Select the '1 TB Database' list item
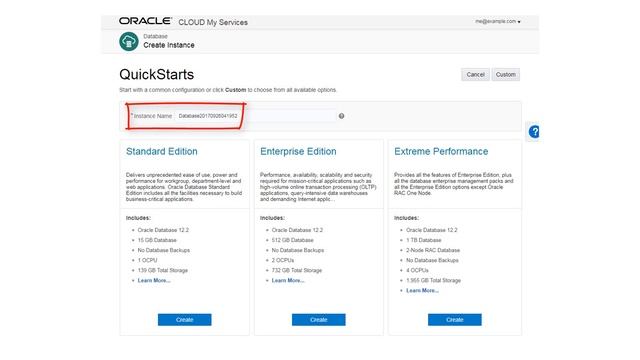The width and height of the screenshot is (640, 360). 424,240
